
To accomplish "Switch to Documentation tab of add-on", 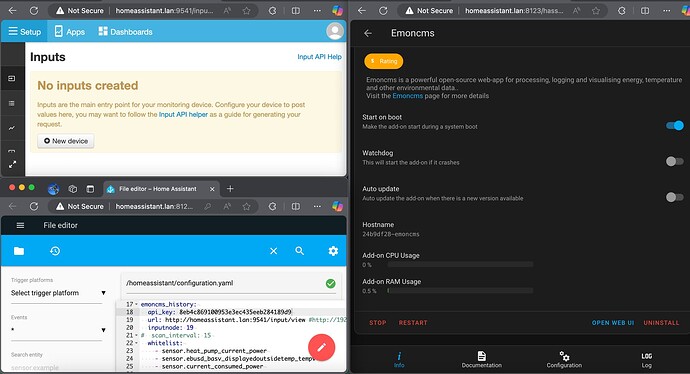I will (x=481, y=359).
